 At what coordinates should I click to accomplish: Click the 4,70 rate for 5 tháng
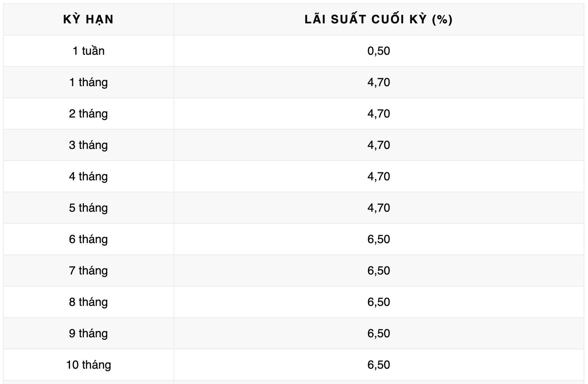click(379, 208)
